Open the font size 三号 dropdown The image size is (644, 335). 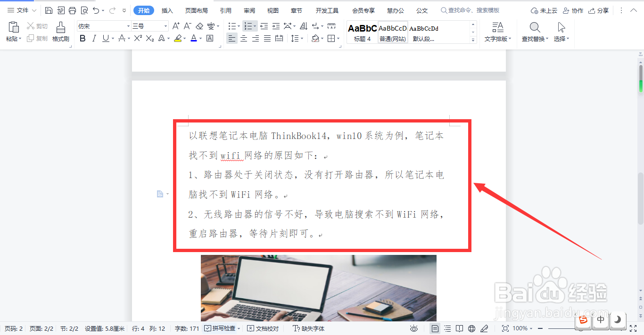click(165, 26)
